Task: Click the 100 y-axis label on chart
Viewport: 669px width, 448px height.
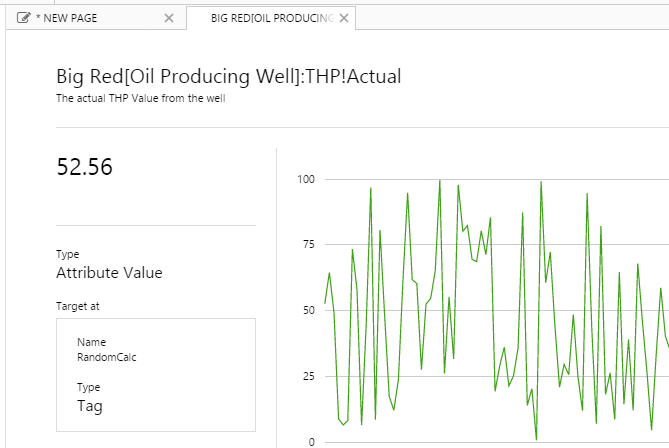Action: 304,179
